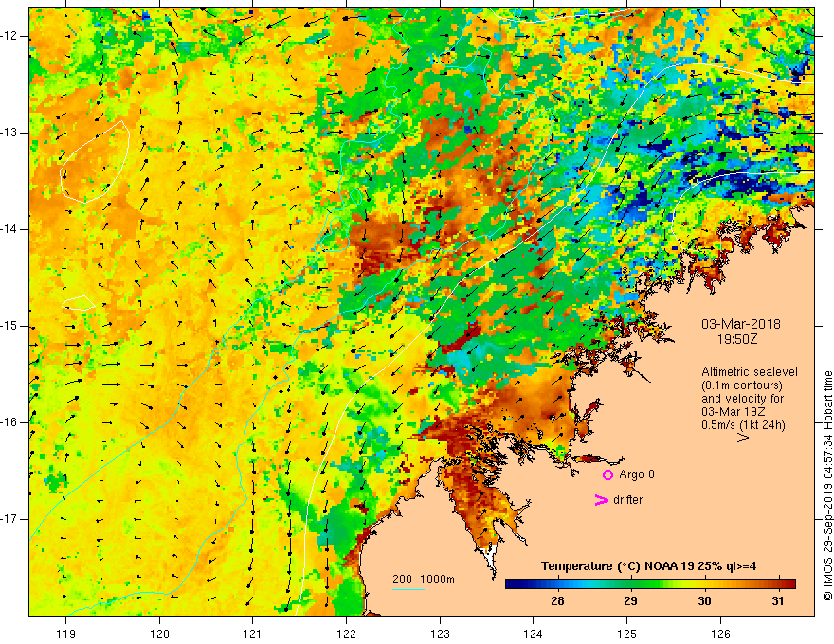Click the '(0.1m contours)' caption line

pyautogui.click(x=742, y=385)
